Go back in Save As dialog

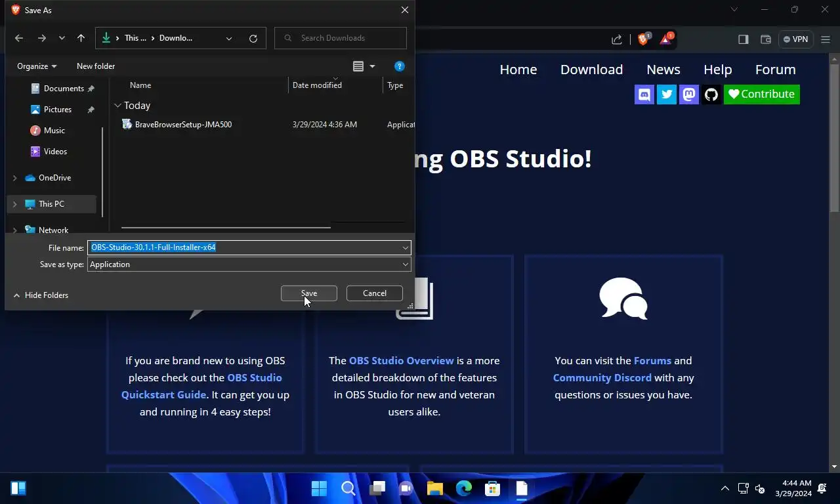point(19,38)
